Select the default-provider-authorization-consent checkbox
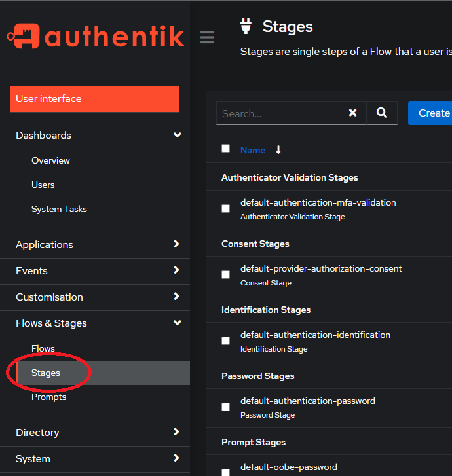Viewport: 452px width, 476px height. click(226, 275)
